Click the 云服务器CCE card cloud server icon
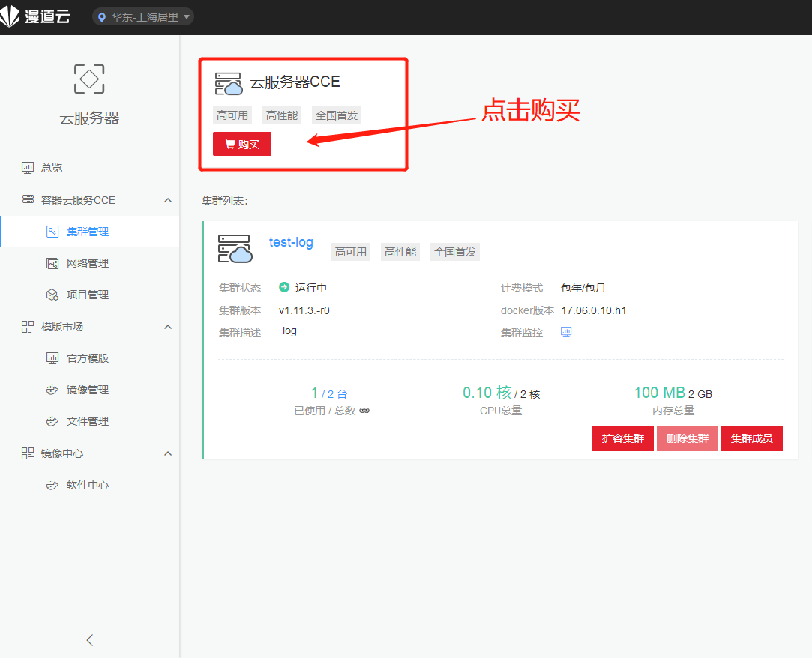 229,84
